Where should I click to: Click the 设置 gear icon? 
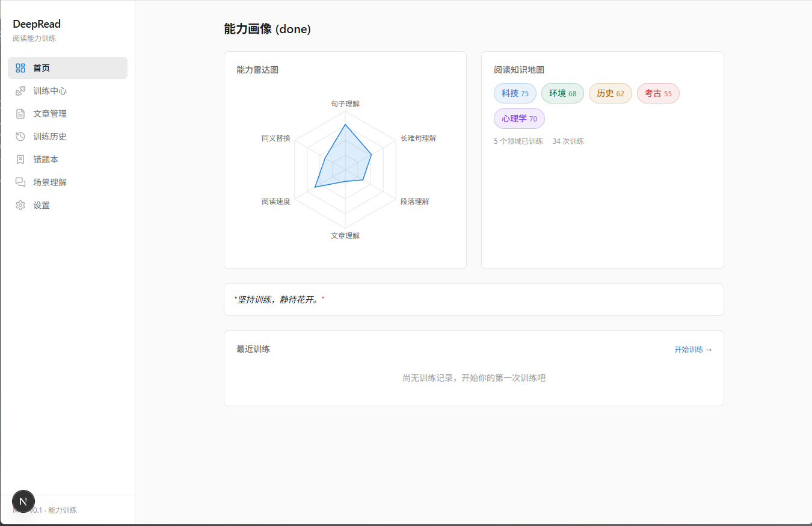click(x=20, y=205)
